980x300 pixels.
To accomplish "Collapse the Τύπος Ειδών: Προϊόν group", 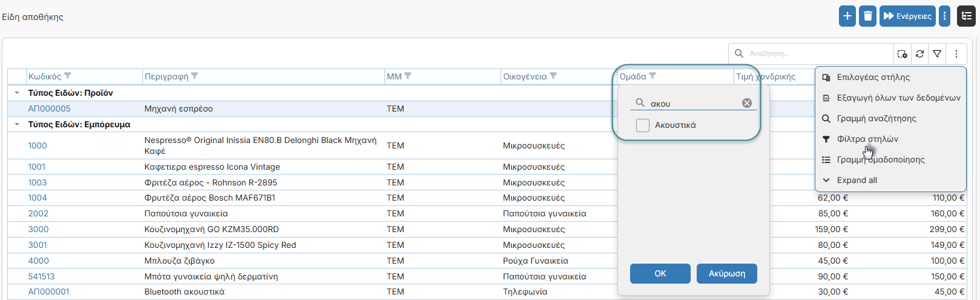I will (x=17, y=93).
